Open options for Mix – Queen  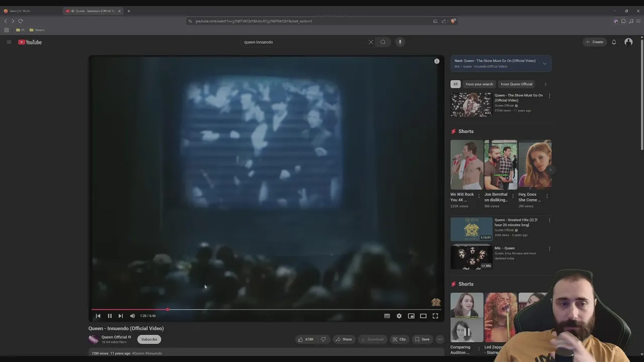point(549,249)
